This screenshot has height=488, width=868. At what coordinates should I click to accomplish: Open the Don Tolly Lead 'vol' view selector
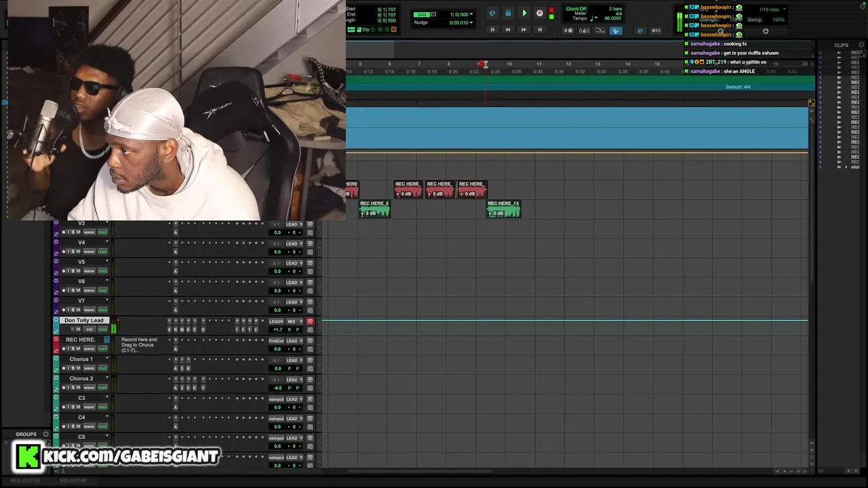90,329
